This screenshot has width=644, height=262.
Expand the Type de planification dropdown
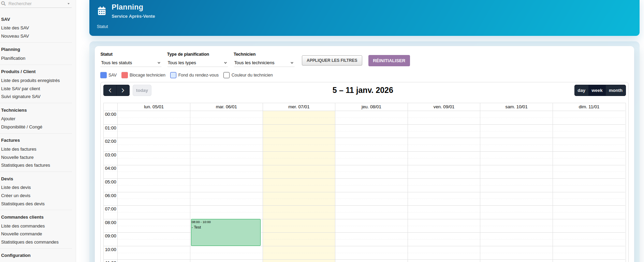[197, 63]
